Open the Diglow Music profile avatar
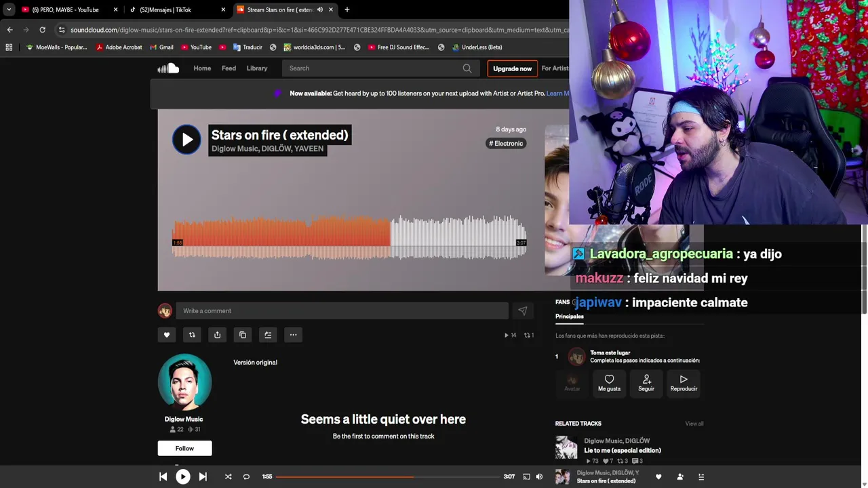 pos(184,382)
